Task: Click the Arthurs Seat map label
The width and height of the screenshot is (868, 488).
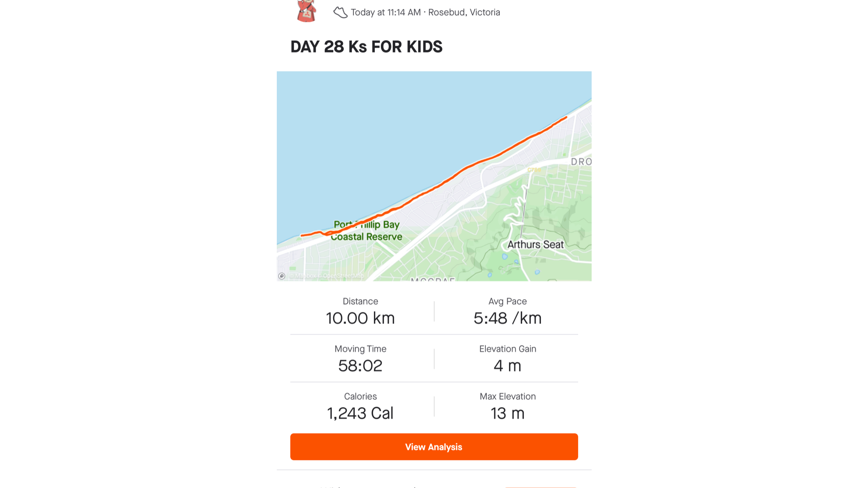Action: [x=535, y=244]
